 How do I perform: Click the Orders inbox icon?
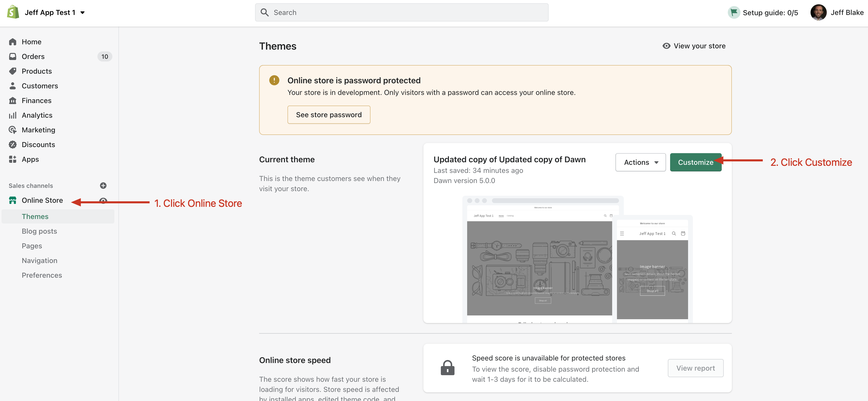click(13, 56)
